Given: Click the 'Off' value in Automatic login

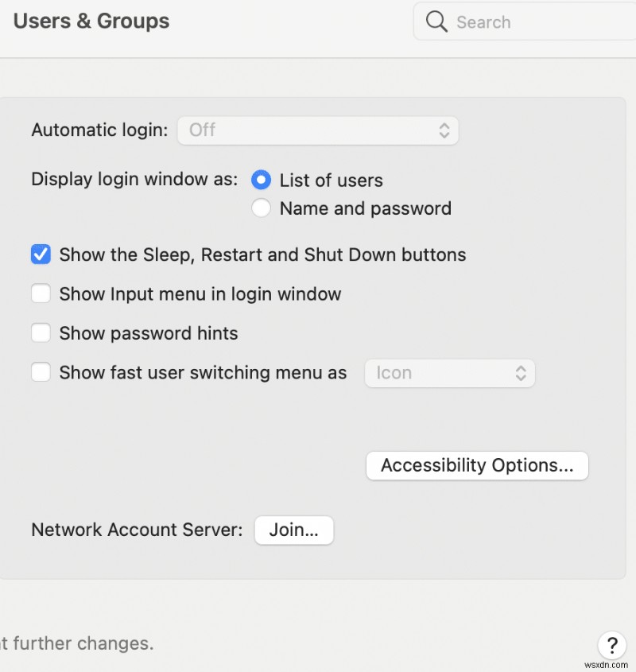Looking at the screenshot, I should [201, 130].
